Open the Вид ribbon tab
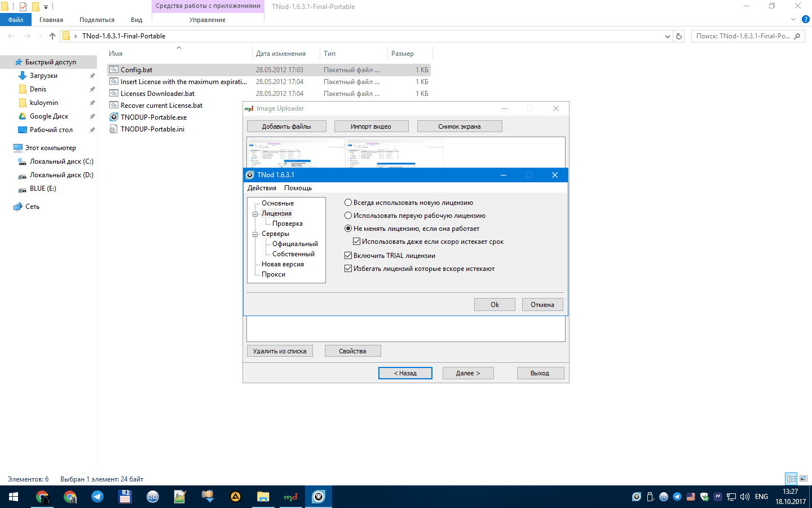Screen dimensions: 812x508 pyautogui.click(x=136, y=20)
